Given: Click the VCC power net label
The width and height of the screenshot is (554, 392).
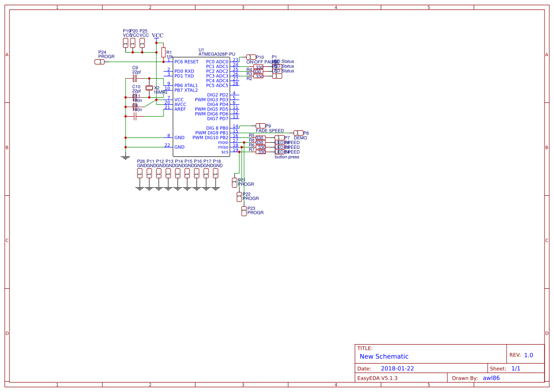Looking at the screenshot, I should click(x=157, y=35).
